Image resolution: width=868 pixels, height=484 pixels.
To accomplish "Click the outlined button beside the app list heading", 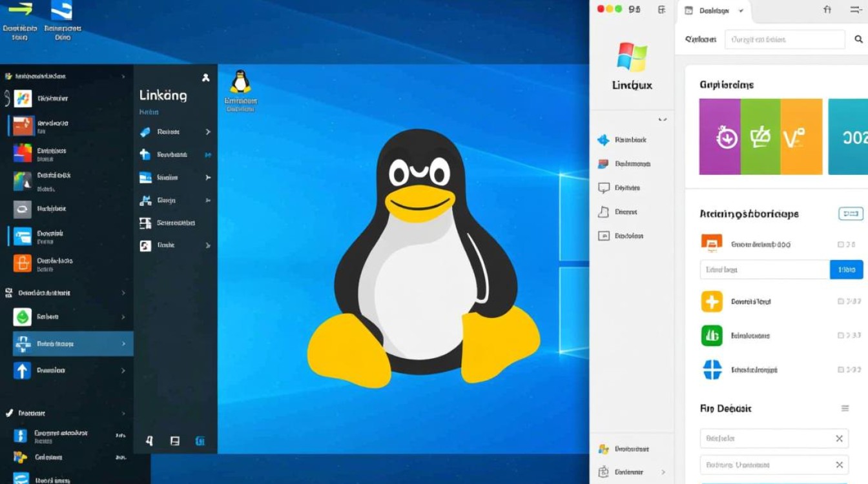I will tap(850, 214).
